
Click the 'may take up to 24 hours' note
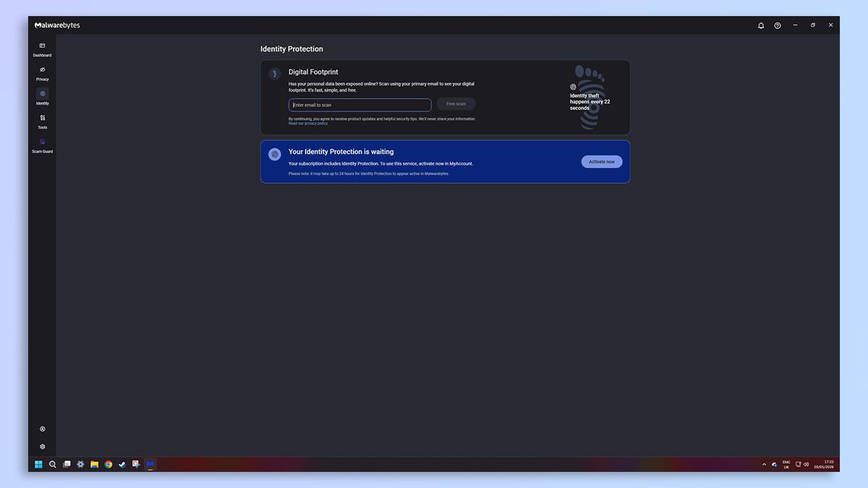[369, 174]
